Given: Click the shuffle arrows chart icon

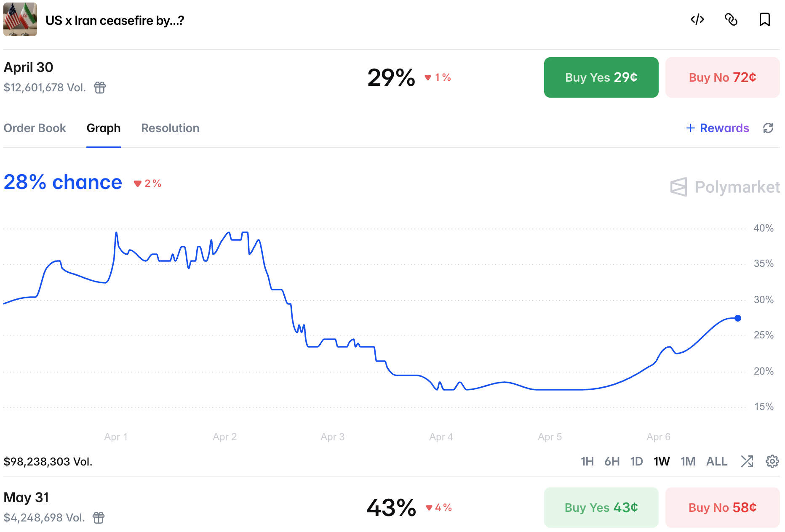Looking at the screenshot, I should [747, 461].
